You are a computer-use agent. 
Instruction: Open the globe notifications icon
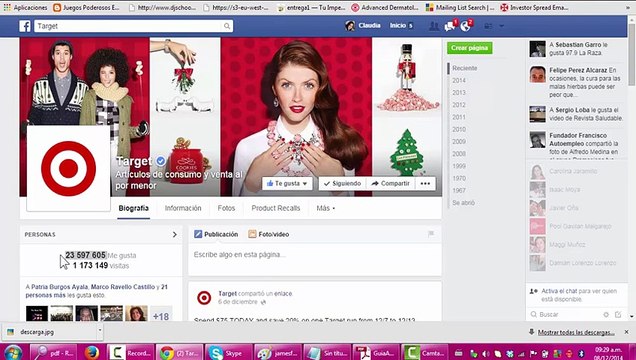point(466,26)
